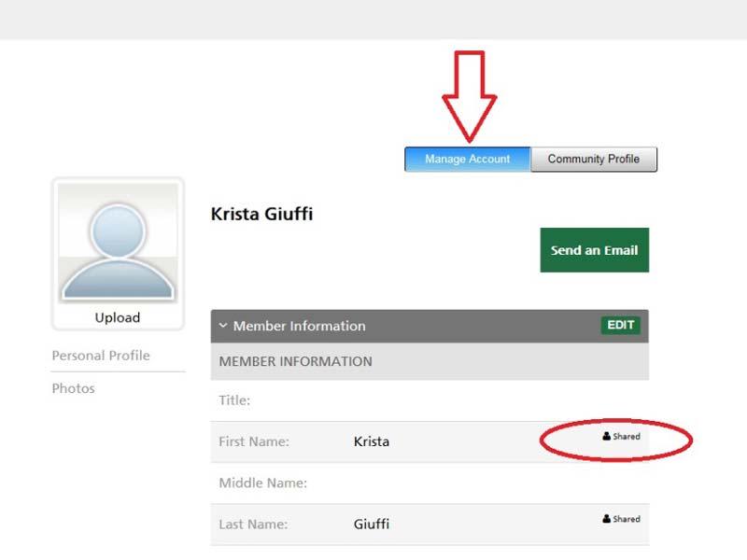Image resolution: width=747 pixels, height=560 pixels.
Task: Click the Middle Name field row
Action: pos(430,483)
